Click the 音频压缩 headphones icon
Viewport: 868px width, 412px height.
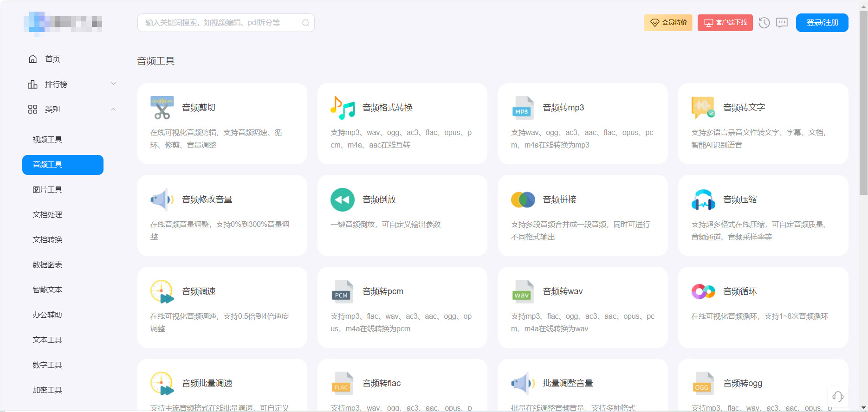703,200
